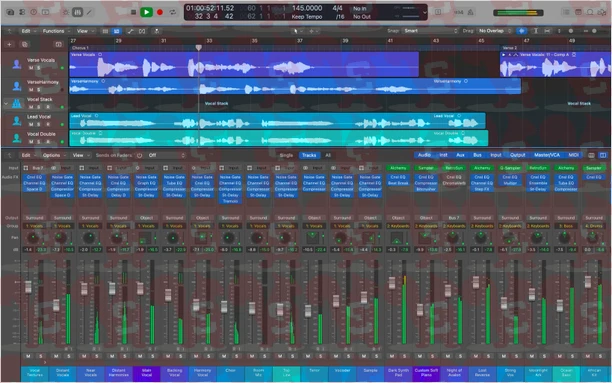The width and height of the screenshot is (612, 383).
Task: Open the Library panel icon
Action: [10, 12]
